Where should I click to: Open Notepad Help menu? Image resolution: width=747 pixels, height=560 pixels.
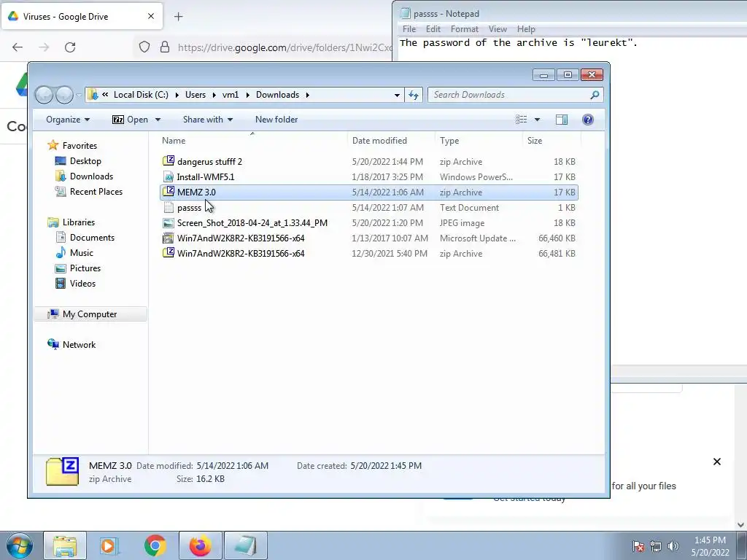526,29
